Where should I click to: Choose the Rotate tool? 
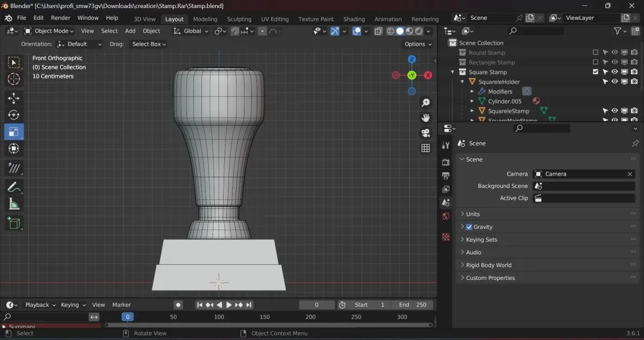[14, 115]
